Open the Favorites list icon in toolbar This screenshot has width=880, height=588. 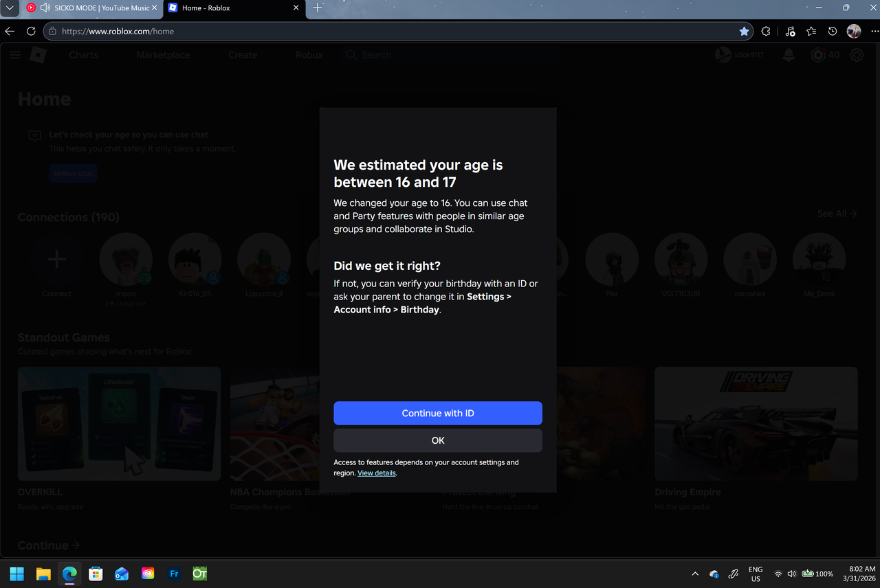(x=811, y=31)
